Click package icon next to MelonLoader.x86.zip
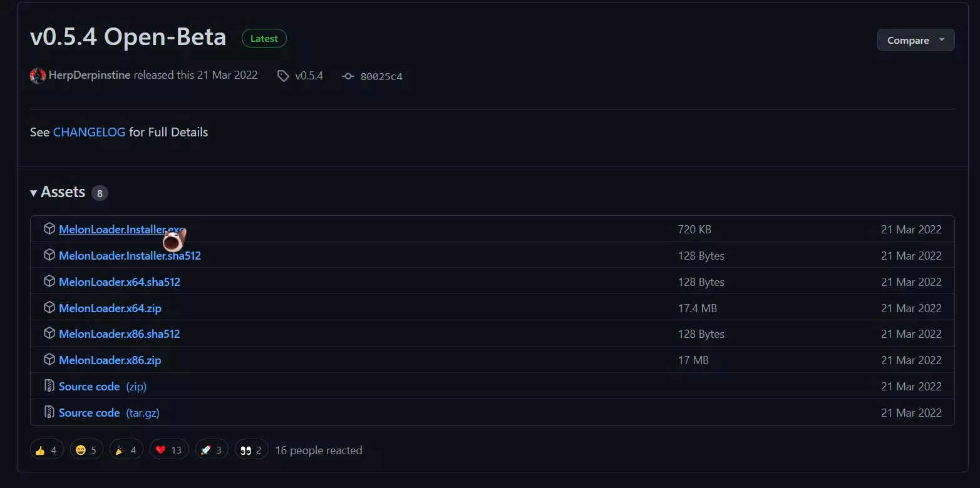This screenshot has height=488, width=980. tap(49, 360)
